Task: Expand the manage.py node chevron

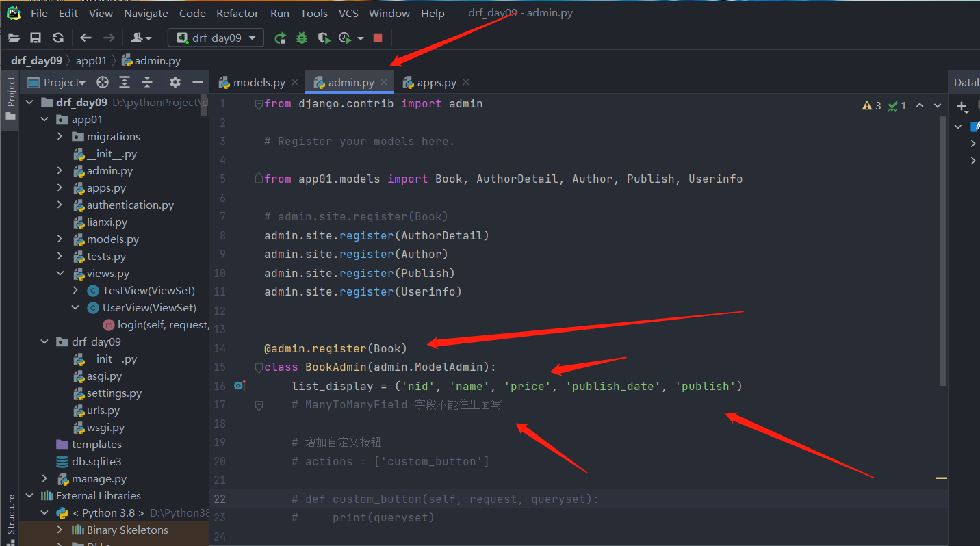Action: [44, 479]
